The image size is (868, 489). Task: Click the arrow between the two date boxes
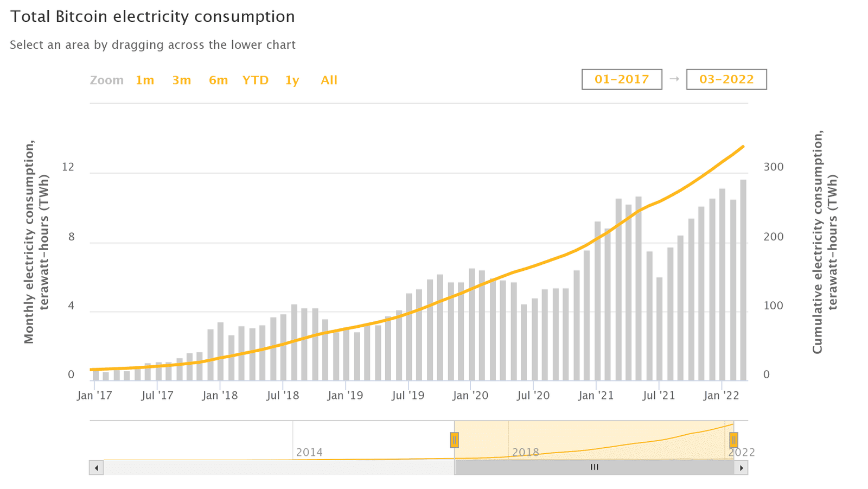673,79
